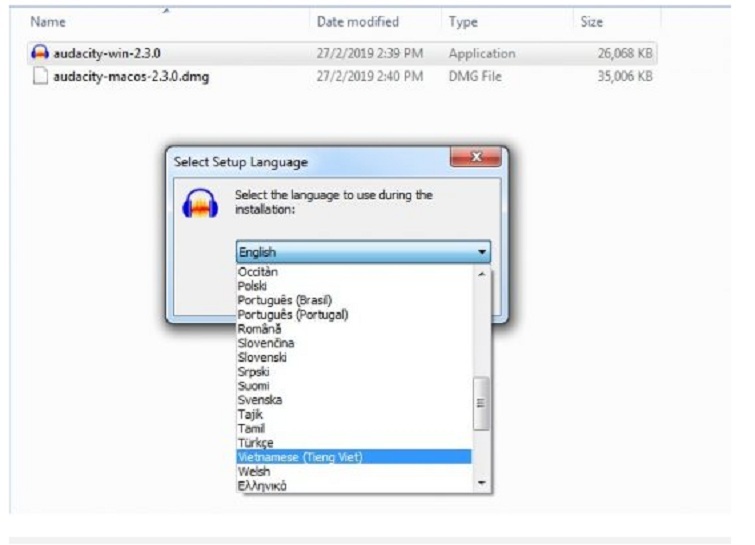Viewport: 755px width, 545px height.
Task: Click the language list scrollbar thumb
Action: [483, 402]
